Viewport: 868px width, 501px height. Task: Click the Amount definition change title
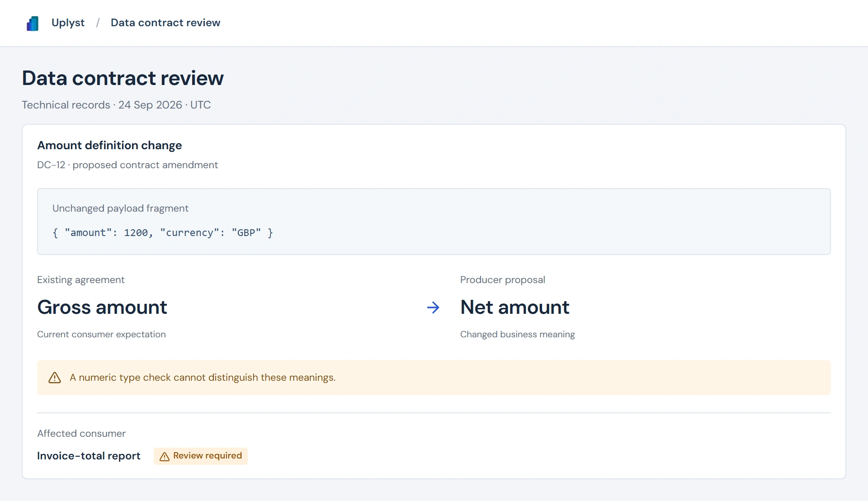[x=109, y=145]
